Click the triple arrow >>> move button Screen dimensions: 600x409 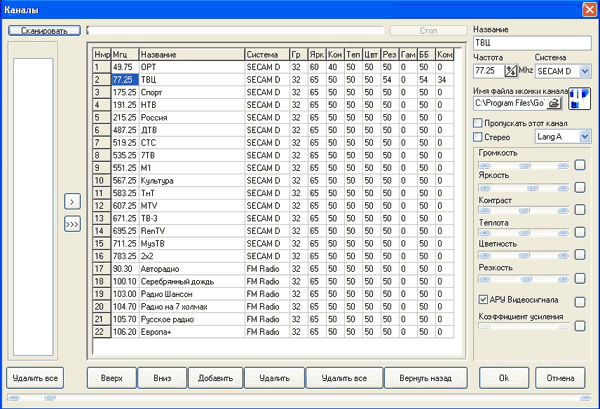(x=72, y=224)
